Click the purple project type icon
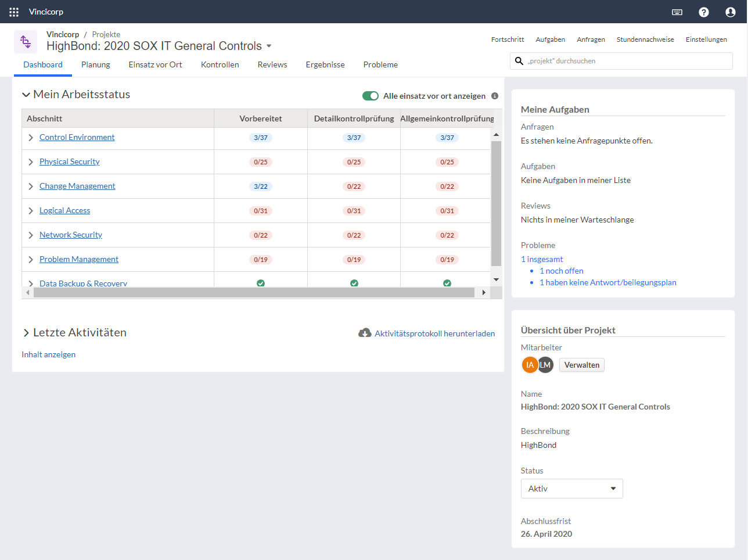The image size is (748, 560). 26,42
